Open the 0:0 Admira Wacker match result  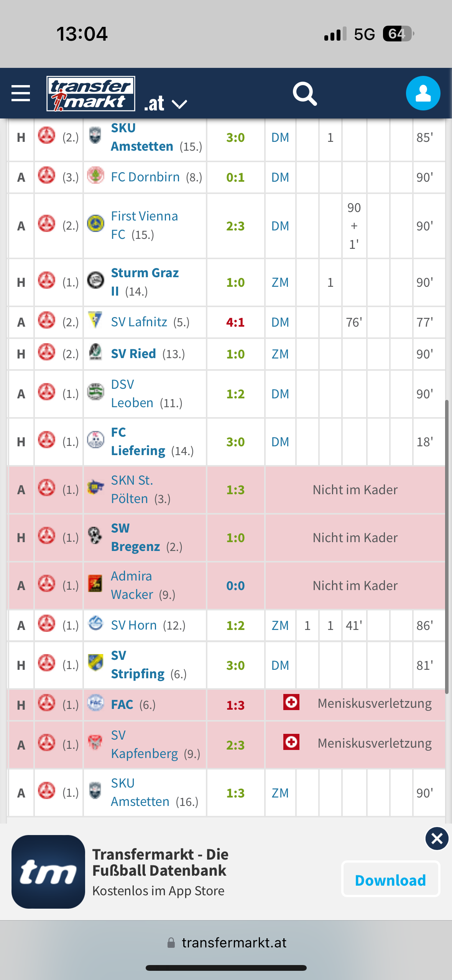click(x=235, y=586)
